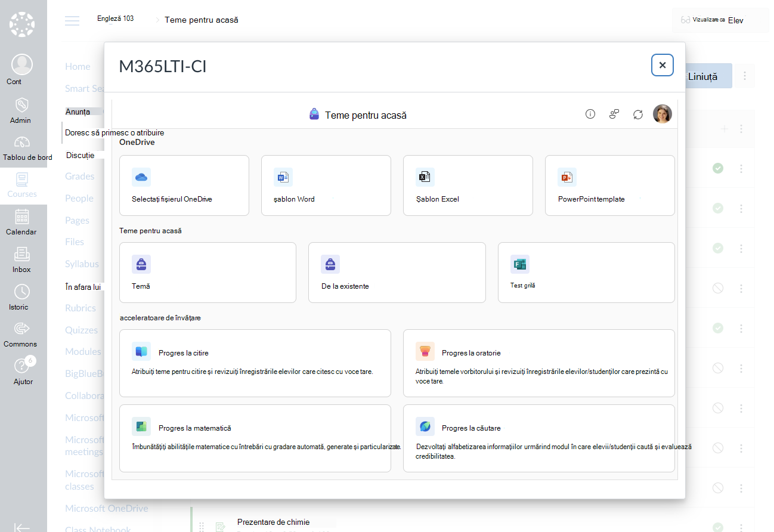The width and height of the screenshot is (774, 532).
Task: Open People in course menu
Action: [79, 199]
